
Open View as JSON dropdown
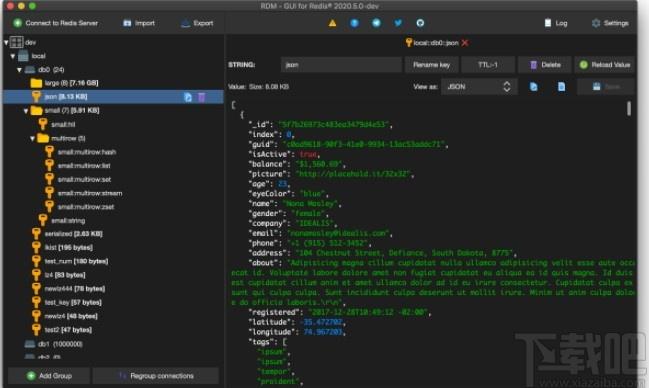479,87
